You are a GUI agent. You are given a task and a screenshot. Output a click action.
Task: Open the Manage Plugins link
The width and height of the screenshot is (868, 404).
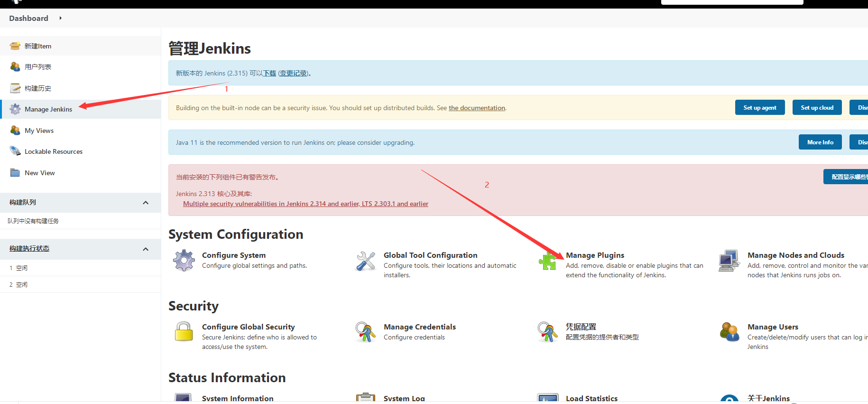coord(595,255)
